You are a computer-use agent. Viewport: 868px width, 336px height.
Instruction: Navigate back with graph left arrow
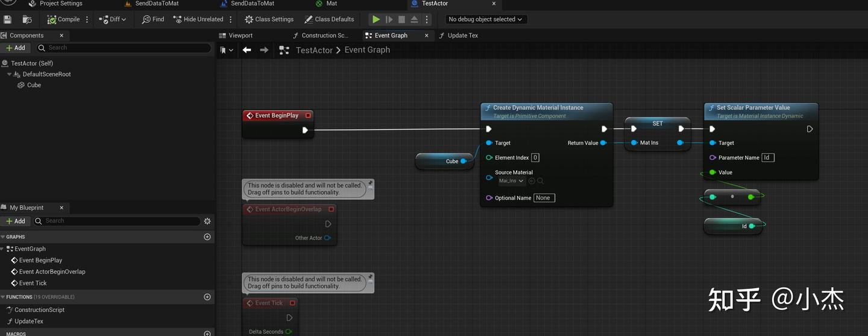tap(247, 50)
